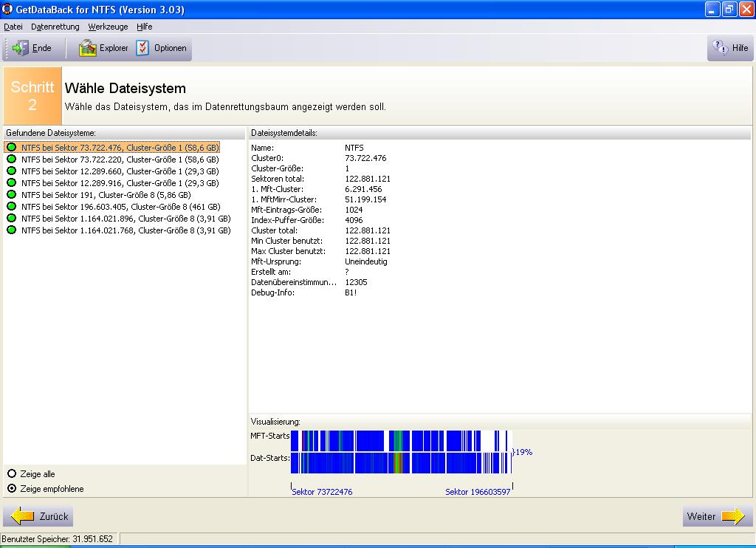756x548 pixels.
Task: Click the MftMirr-Cluster value 51.199.154
Action: [x=365, y=199]
